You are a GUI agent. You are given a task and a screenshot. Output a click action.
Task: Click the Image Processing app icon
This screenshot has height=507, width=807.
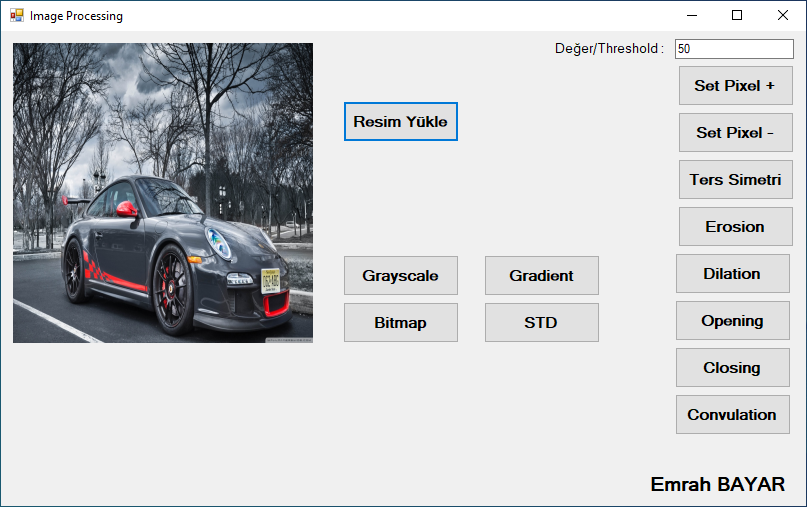(16, 15)
